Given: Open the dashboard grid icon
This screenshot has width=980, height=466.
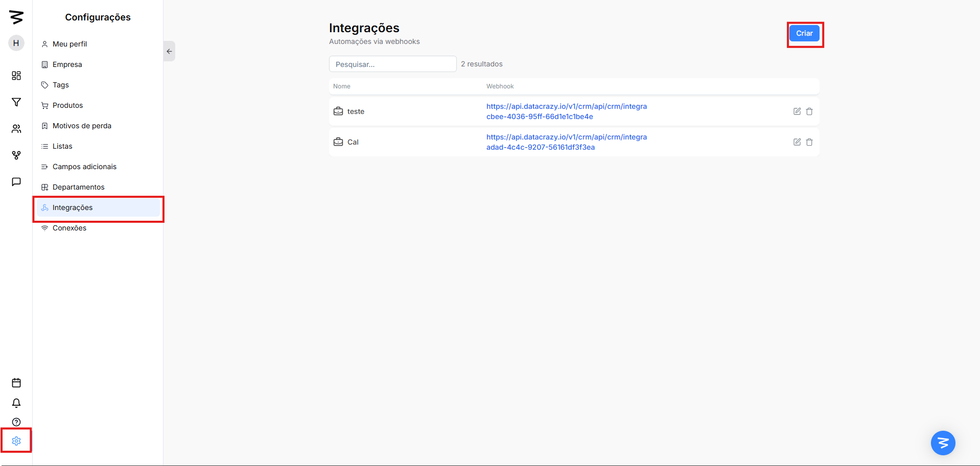Looking at the screenshot, I should coord(16,76).
